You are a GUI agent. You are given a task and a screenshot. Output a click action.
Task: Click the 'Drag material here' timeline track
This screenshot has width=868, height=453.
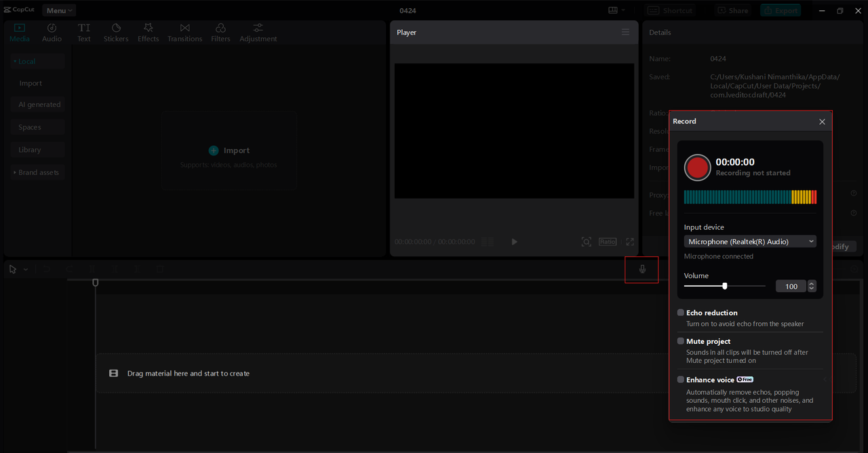coord(475,373)
